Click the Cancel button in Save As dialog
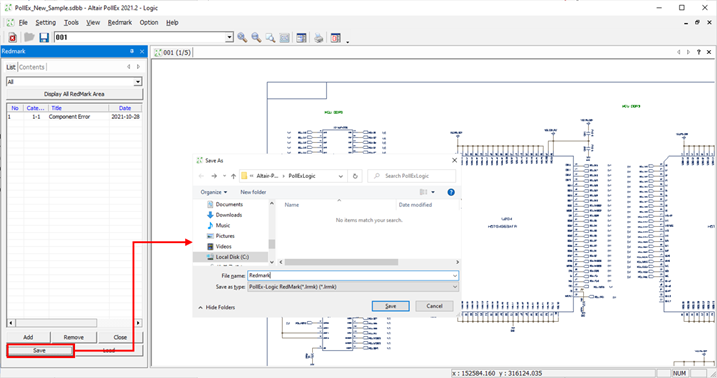The width and height of the screenshot is (717, 378). pyautogui.click(x=434, y=306)
